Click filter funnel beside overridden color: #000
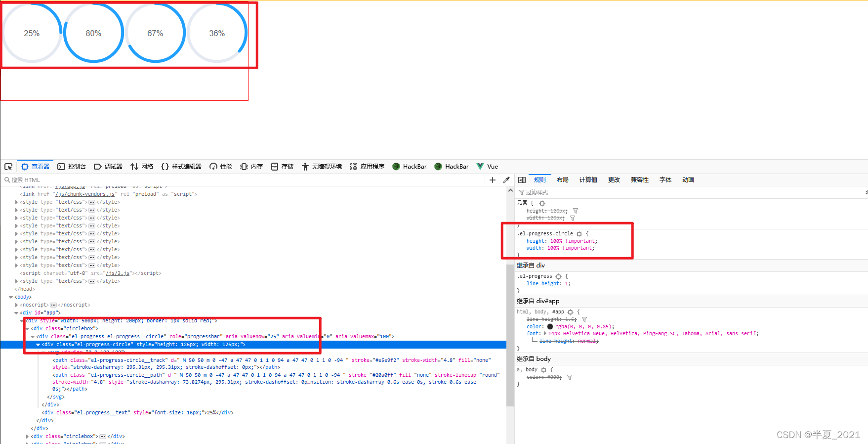 click(570, 377)
